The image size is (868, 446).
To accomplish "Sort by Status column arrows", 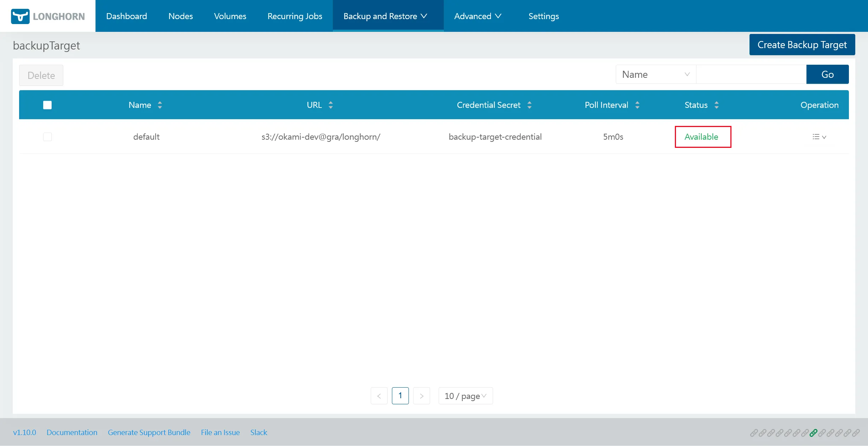I will 717,105.
